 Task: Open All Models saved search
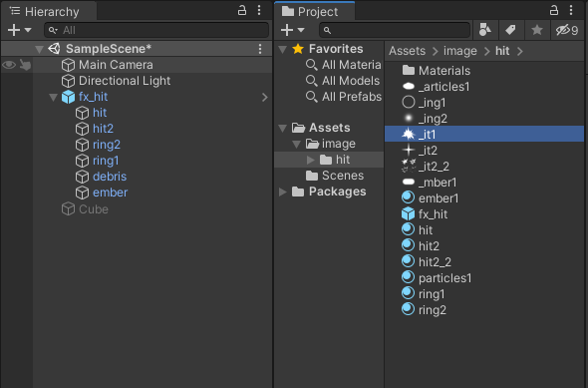tap(351, 81)
